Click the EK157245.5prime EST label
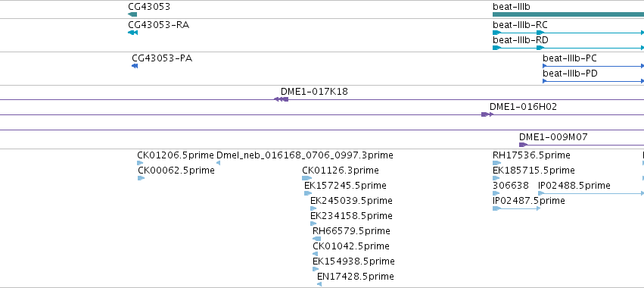 click(345, 186)
